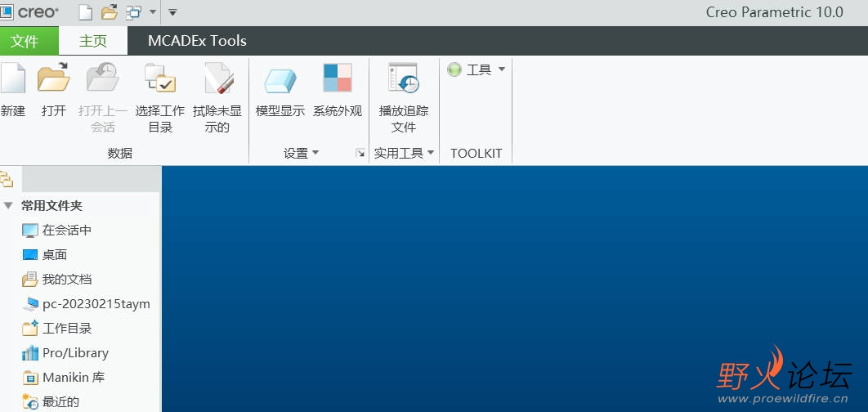The height and width of the screenshot is (412, 868).
Task: Click the windows switch icon in quick access toolbar
Action: 133,12
